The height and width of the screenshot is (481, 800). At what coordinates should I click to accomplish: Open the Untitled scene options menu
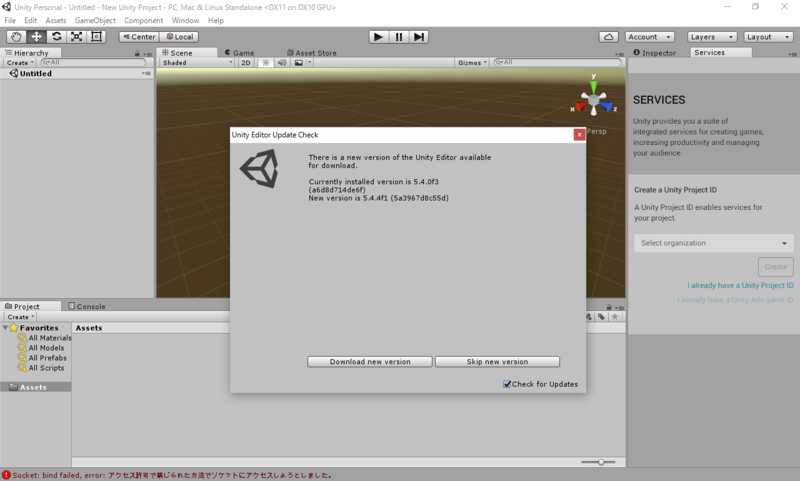click(146, 73)
